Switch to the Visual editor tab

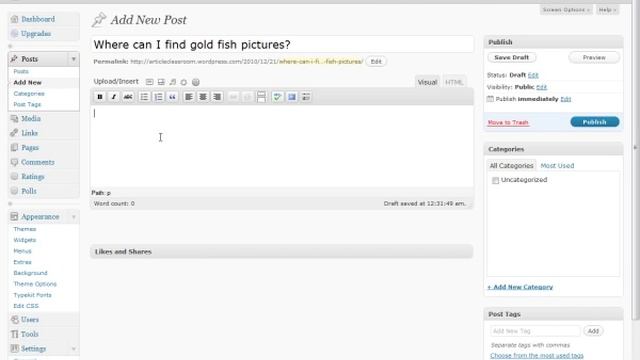(x=427, y=82)
